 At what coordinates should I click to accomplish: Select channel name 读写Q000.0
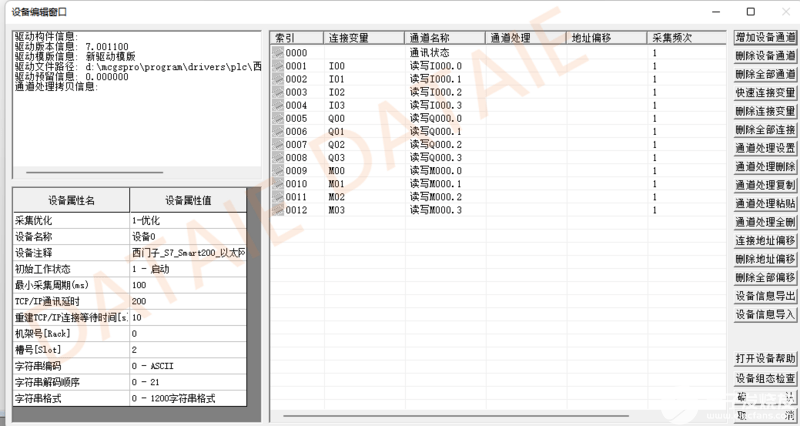(x=436, y=118)
